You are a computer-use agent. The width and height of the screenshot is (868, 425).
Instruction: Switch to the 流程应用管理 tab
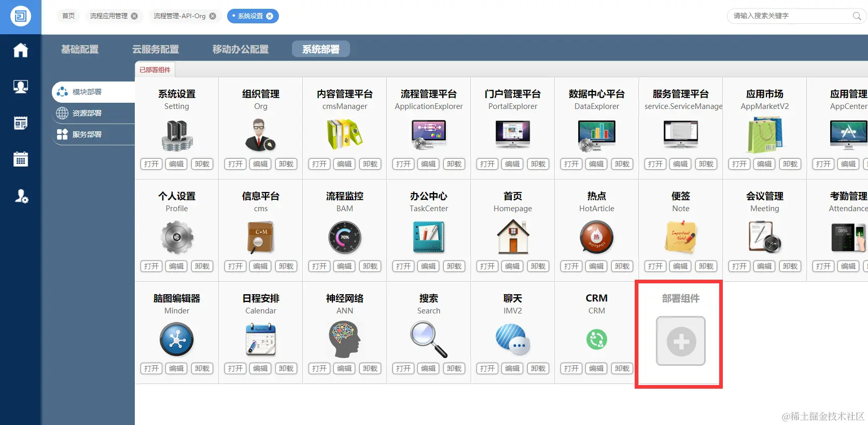pyautogui.click(x=109, y=16)
